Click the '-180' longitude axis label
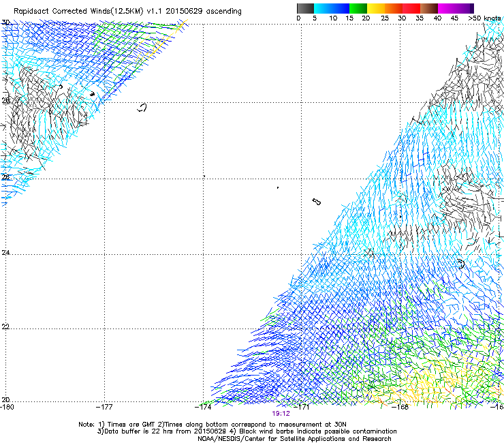 coord(7,407)
